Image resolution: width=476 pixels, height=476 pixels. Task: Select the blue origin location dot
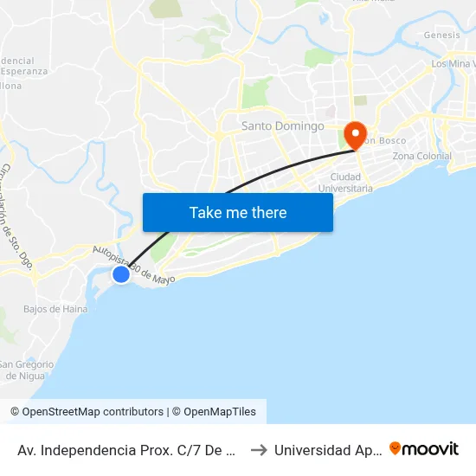coord(121,274)
